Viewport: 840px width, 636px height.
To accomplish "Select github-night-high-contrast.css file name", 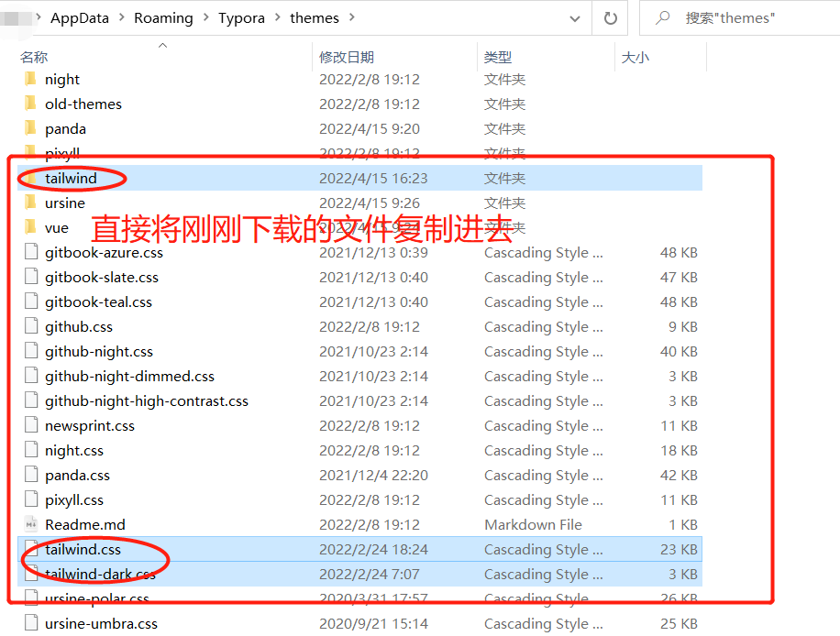I will pos(147,401).
